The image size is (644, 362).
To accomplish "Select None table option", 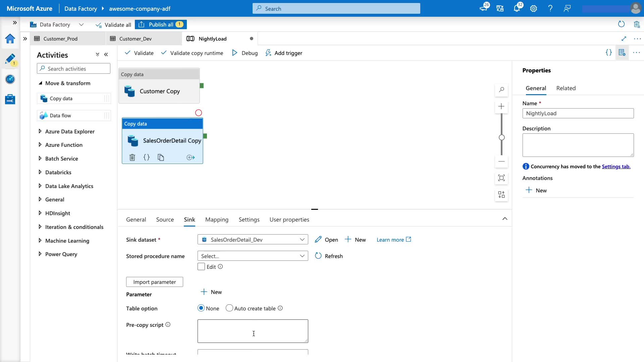I will point(201,308).
